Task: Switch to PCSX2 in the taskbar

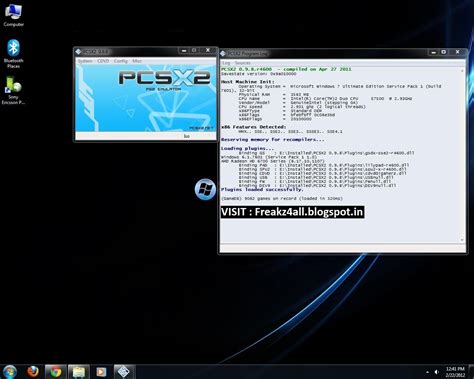Action: click(124, 372)
